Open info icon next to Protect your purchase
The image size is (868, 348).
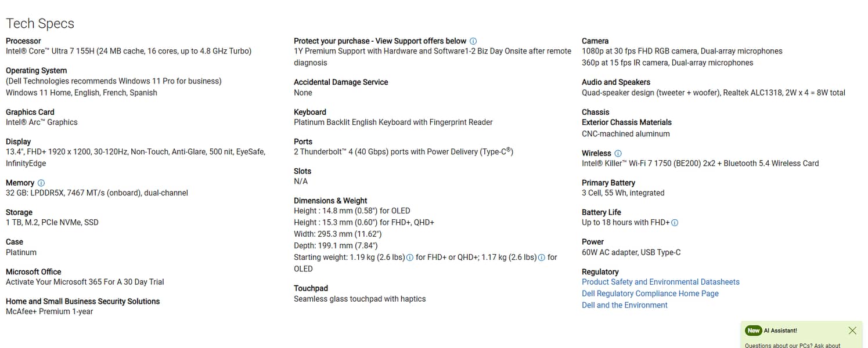pyautogui.click(x=473, y=41)
